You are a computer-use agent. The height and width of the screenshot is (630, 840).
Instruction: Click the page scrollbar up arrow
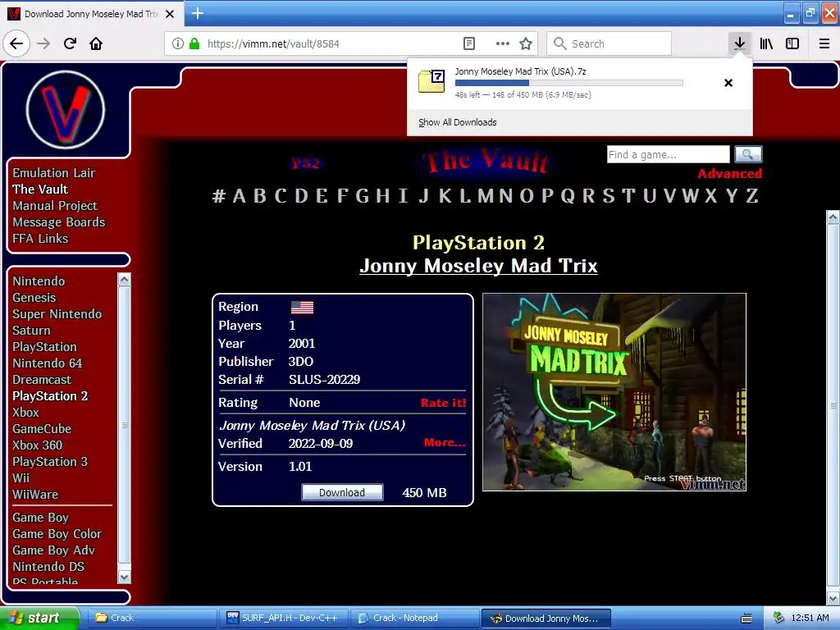tap(833, 217)
